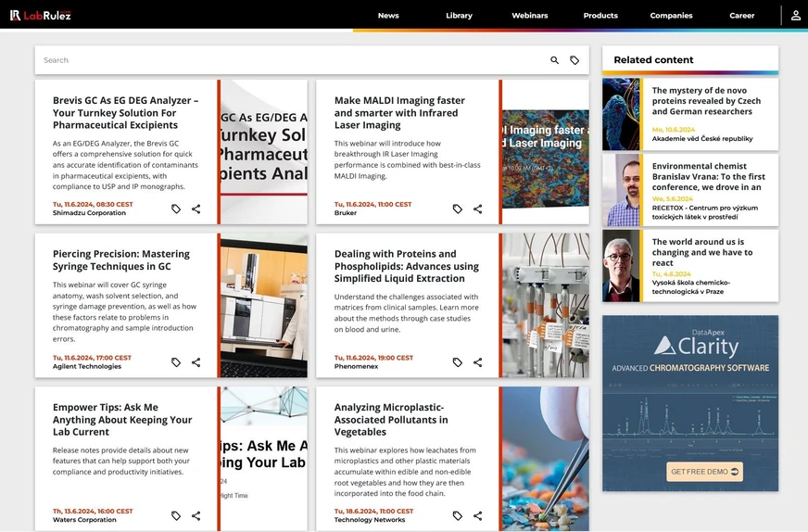Click the microplastic tweezers thumbnail

coord(546,459)
